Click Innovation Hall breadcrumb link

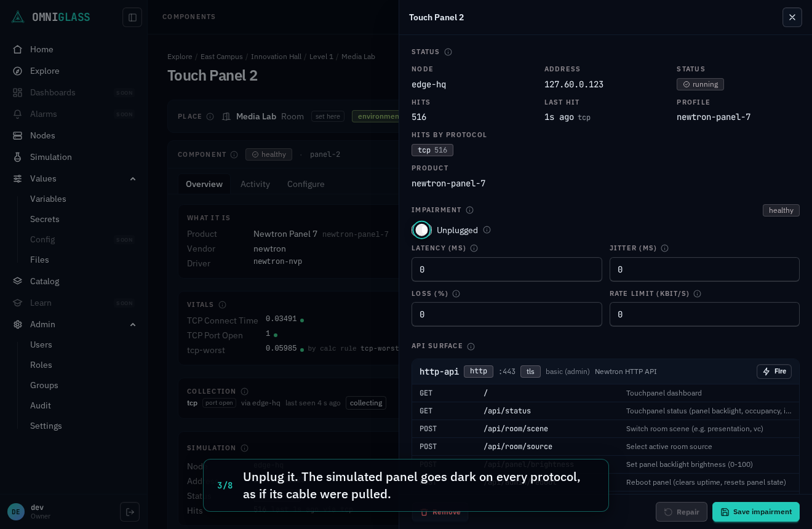276,57
